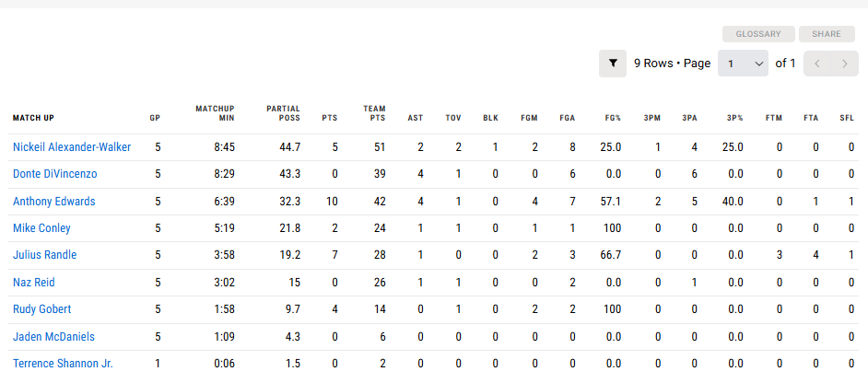Open the Glossary button
Viewport: 868px width, 383px height.
[x=758, y=34]
